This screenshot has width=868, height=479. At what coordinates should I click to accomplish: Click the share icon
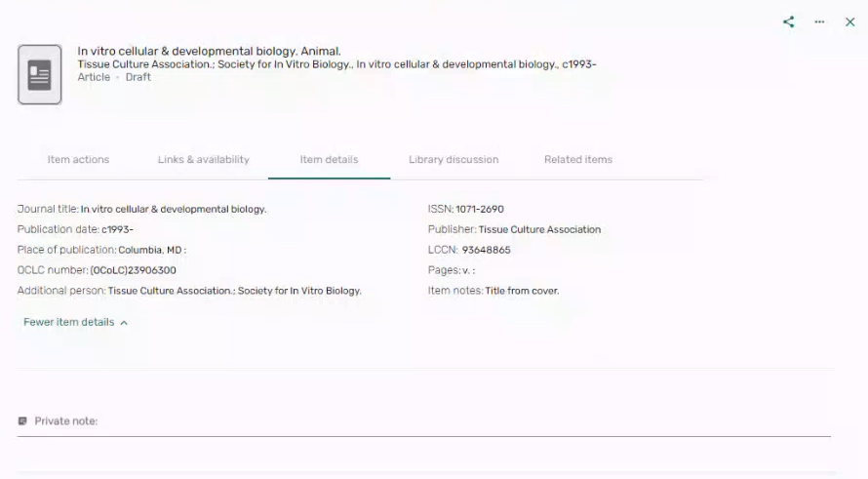pos(788,22)
